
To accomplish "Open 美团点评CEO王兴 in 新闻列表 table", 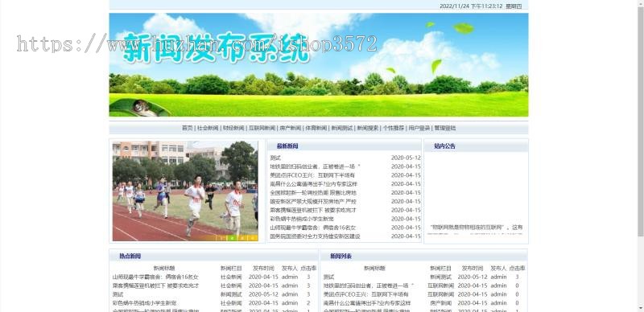I will tap(366, 294).
